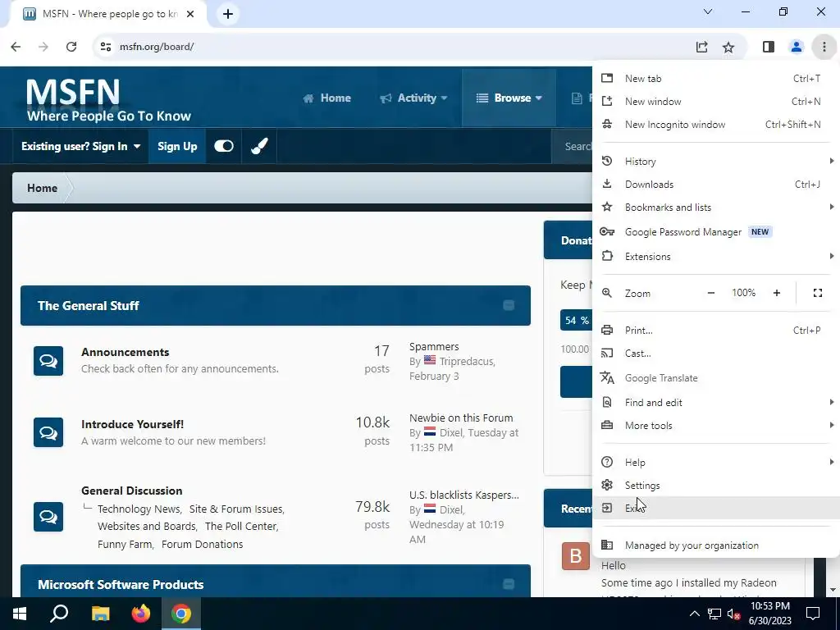Choose Cast from the Chrome menu
840x630 pixels.
click(715, 354)
